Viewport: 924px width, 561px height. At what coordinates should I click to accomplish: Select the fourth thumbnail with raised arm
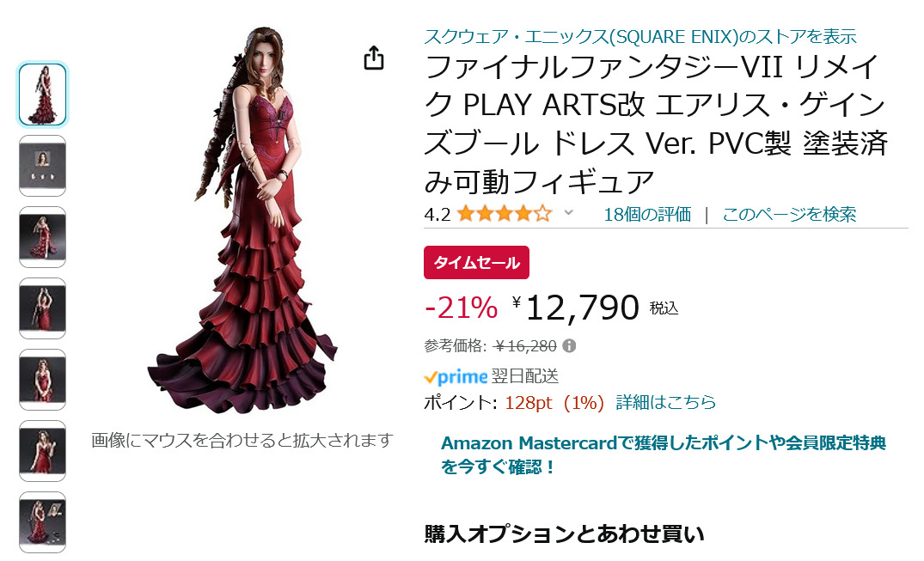pyautogui.click(x=42, y=308)
